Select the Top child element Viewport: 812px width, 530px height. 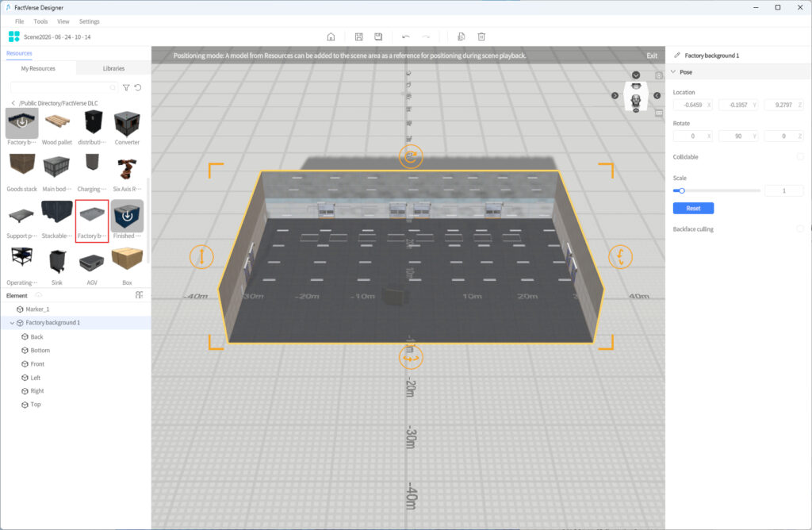pos(35,405)
